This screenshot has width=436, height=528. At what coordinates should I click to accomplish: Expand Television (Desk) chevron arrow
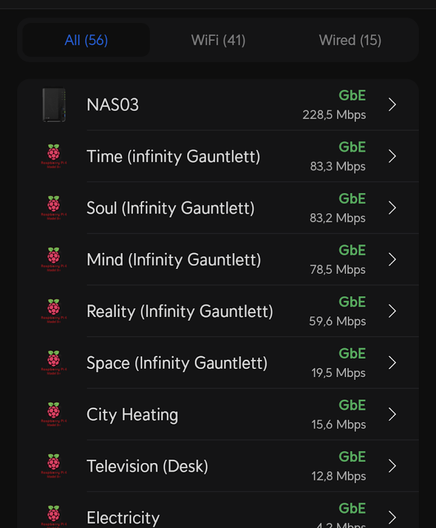tap(392, 466)
